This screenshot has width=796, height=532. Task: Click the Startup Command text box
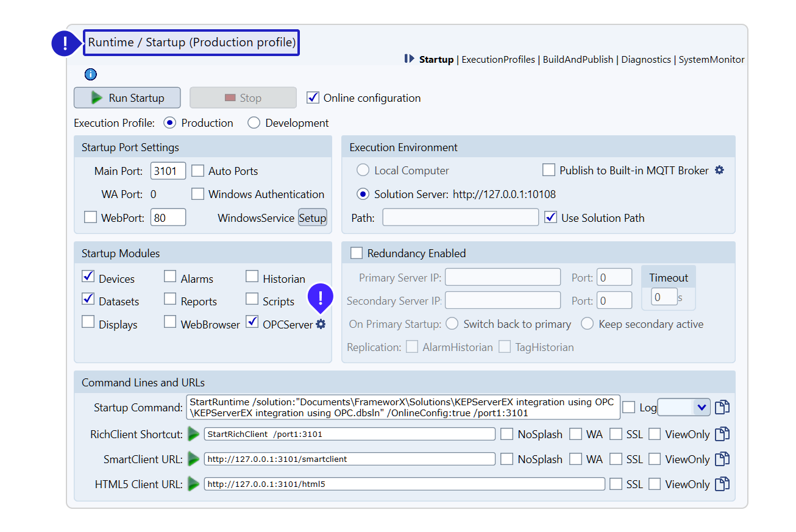tap(403, 407)
